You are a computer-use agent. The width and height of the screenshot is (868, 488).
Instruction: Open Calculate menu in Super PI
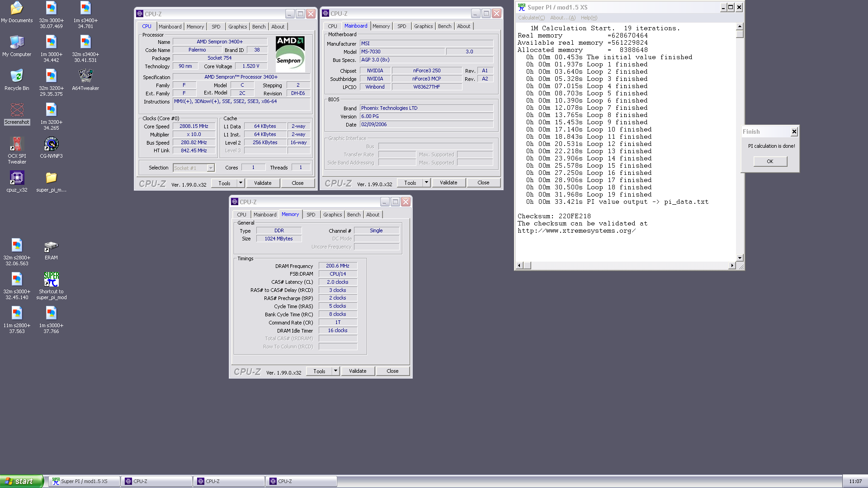tap(531, 18)
